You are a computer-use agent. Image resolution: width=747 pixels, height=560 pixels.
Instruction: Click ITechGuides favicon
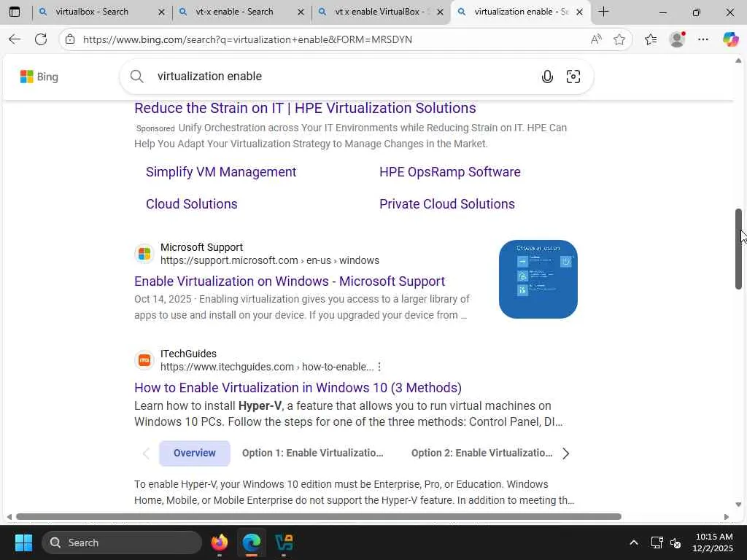pos(144,360)
